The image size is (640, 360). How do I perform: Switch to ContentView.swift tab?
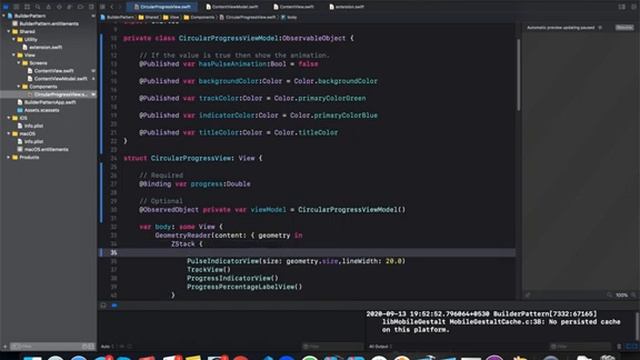tap(294, 7)
